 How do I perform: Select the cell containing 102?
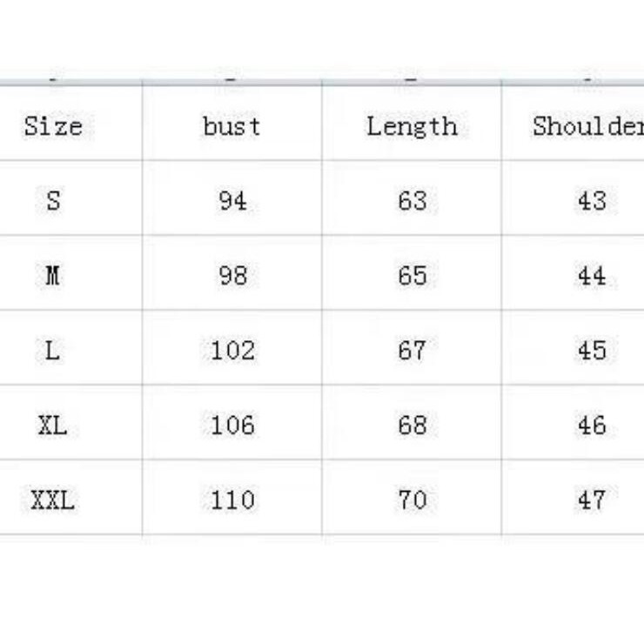(x=232, y=351)
